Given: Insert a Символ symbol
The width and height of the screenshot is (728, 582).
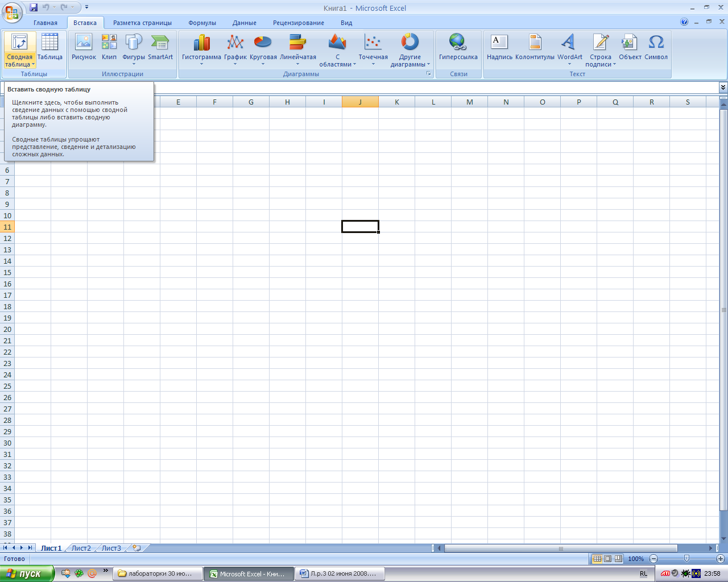Looking at the screenshot, I should pos(656,47).
